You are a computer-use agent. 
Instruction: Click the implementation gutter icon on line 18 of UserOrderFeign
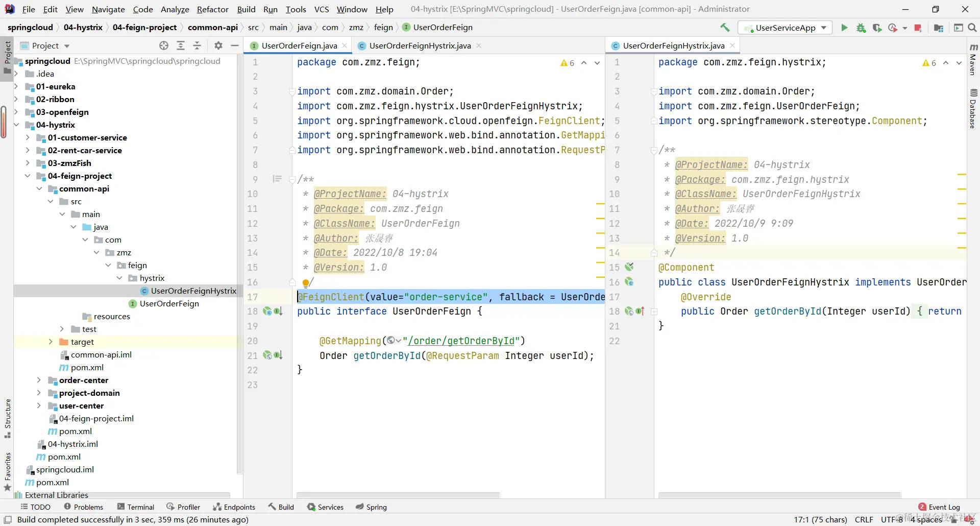click(x=278, y=311)
